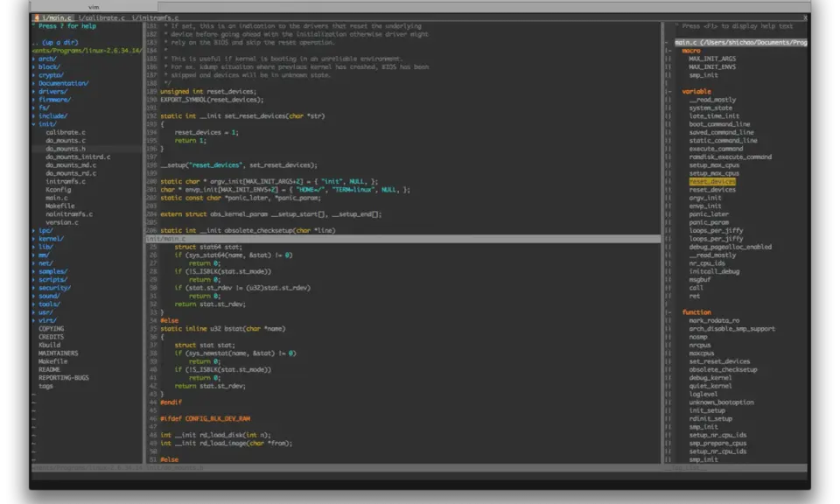The image size is (840, 504).
Task: Expand the security/ directory
Action: tap(54, 288)
